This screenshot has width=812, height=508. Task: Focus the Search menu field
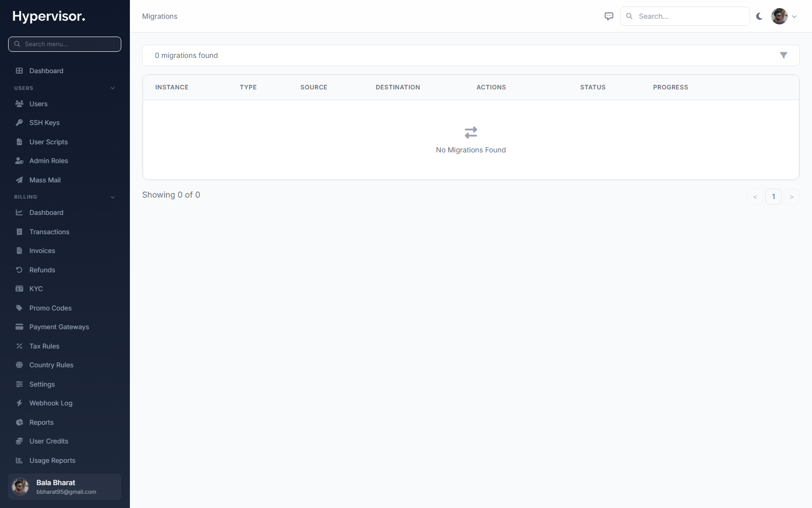tap(64, 44)
